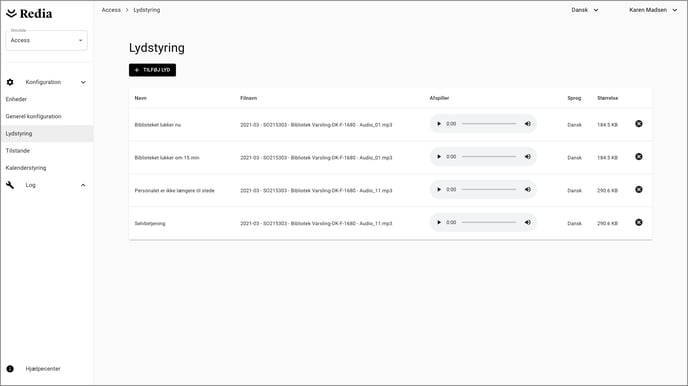Open Kalenderstyring in the sidebar
This screenshot has width=688, height=386.
coord(26,168)
